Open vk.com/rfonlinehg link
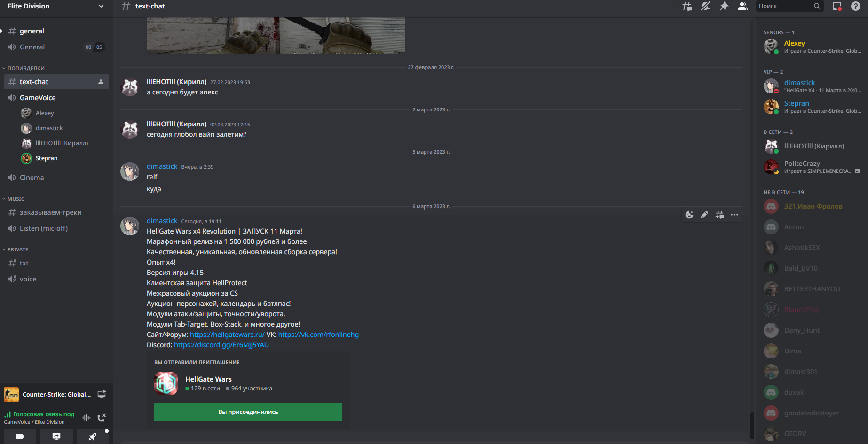The image size is (868, 444). 318,335
